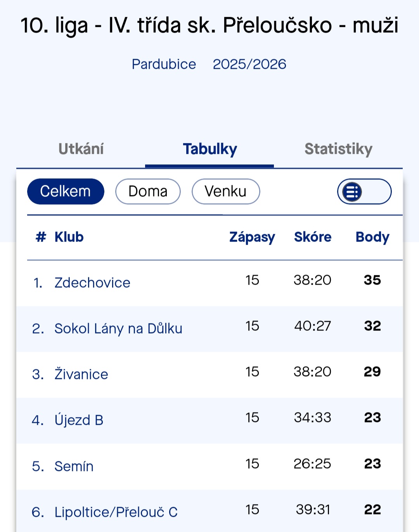Open the Újezd B club page
Screen dimensions: 419x532
coord(79,420)
